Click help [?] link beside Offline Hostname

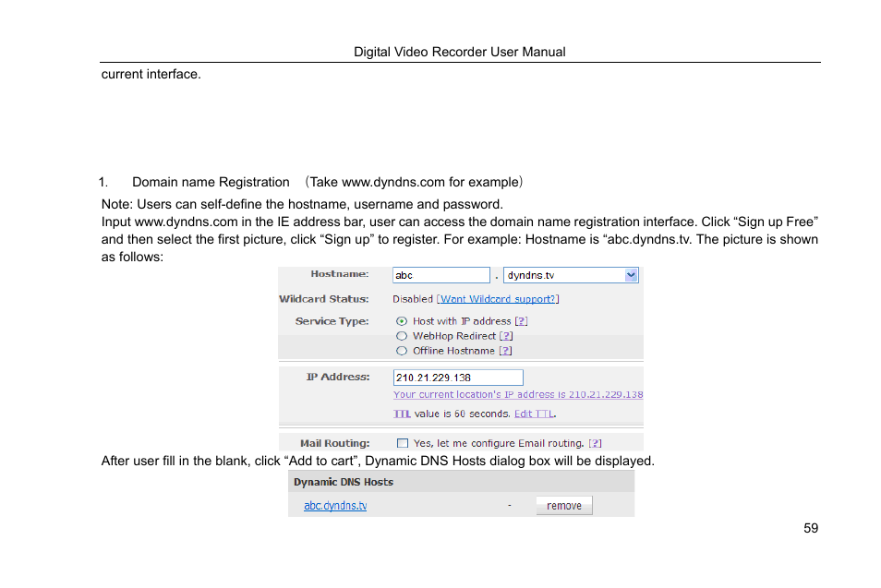506,351
